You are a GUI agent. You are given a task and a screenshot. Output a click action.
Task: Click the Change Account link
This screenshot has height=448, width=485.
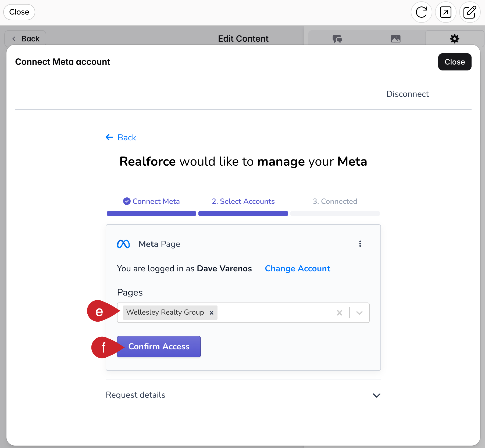(297, 268)
